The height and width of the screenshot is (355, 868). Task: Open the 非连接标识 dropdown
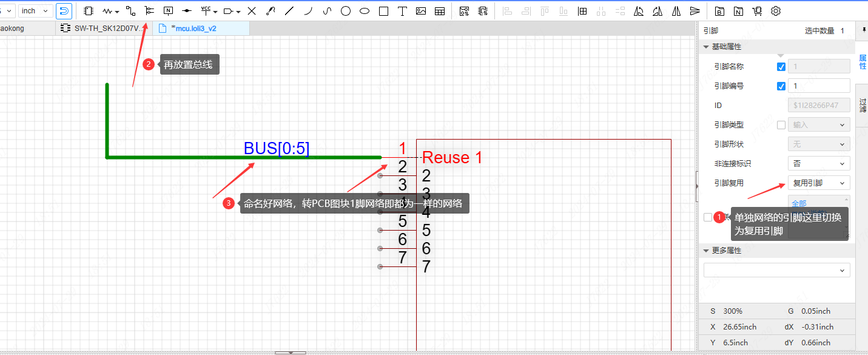(818, 164)
